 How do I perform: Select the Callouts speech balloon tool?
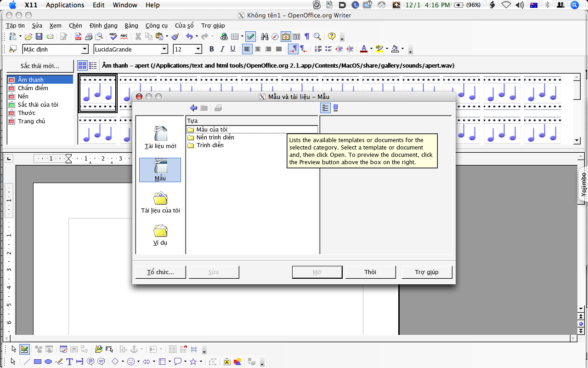[178, 362]
